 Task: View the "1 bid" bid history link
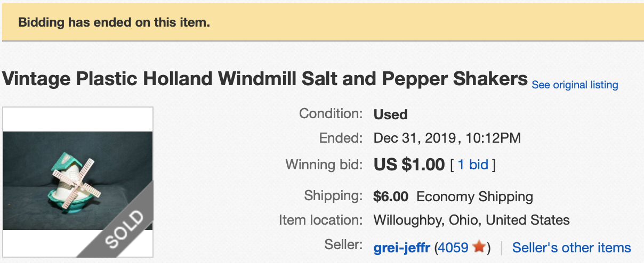click(x=473, y=165)
